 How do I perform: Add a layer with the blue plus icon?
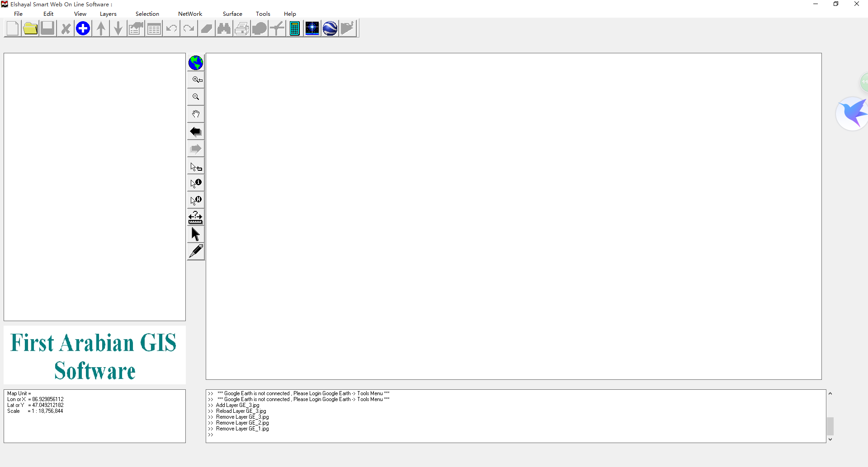click(x=83, y=28)
